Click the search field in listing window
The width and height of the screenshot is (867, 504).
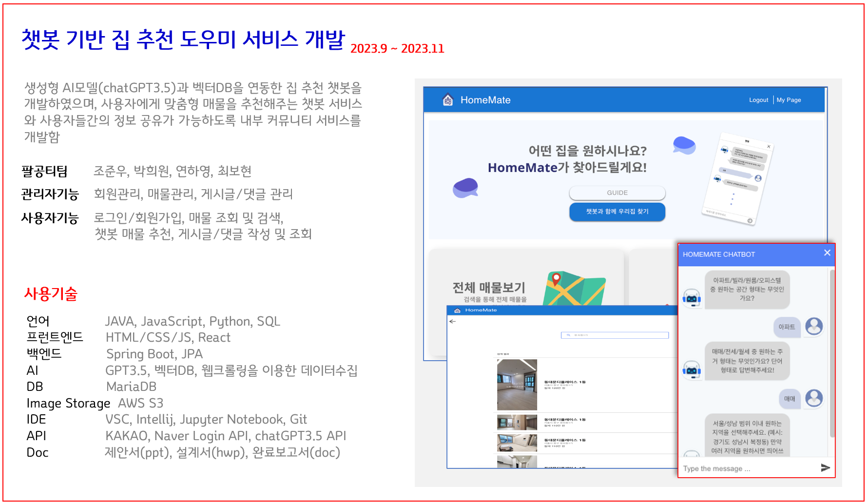coord(615,335)
